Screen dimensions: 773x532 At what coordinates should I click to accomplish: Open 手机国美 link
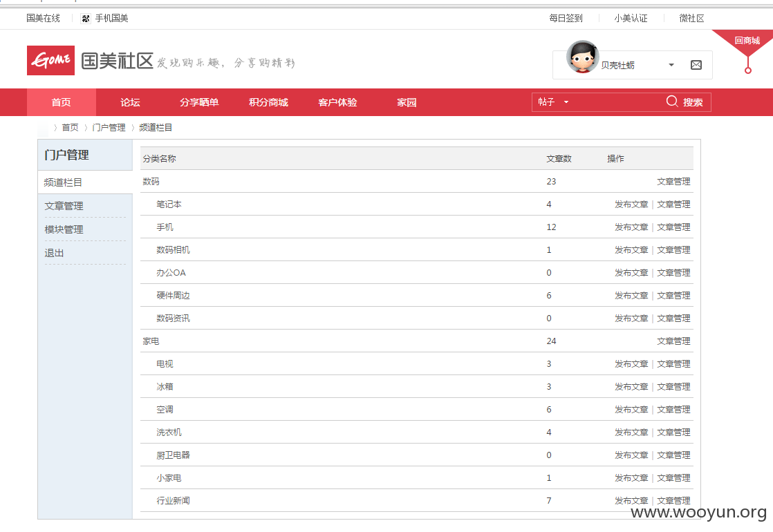111,18
